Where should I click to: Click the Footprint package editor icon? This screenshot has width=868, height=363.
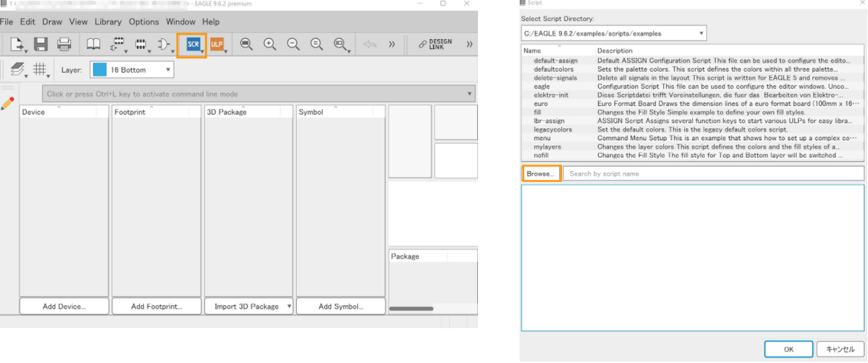[141, 44]
